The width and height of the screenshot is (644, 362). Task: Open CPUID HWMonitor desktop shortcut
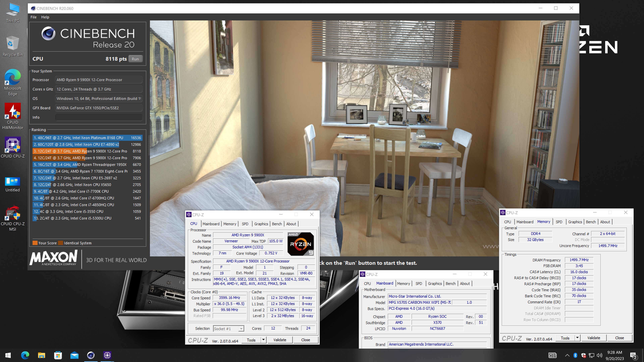click(13, 116)
